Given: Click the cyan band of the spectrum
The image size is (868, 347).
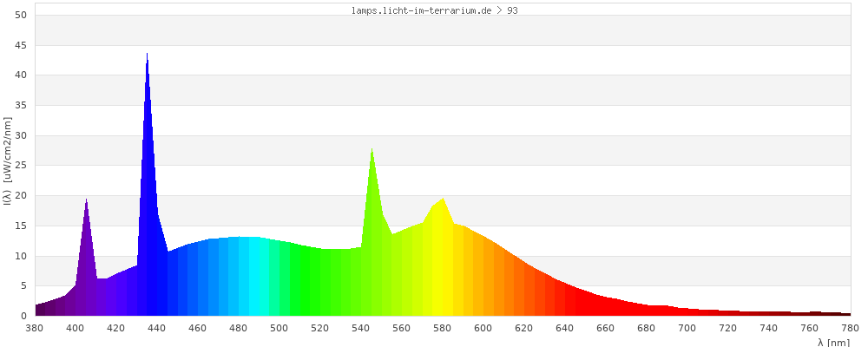Looking at the screenshot, I should click(x=259, y=278).
